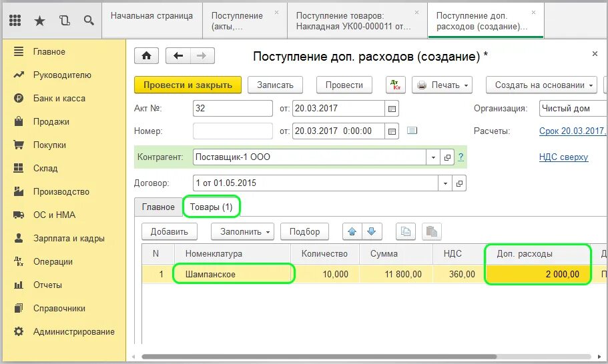This screenshot has height=364, width=608.
Task: Close the Поступление товаров tab
Action: point(416,13)
